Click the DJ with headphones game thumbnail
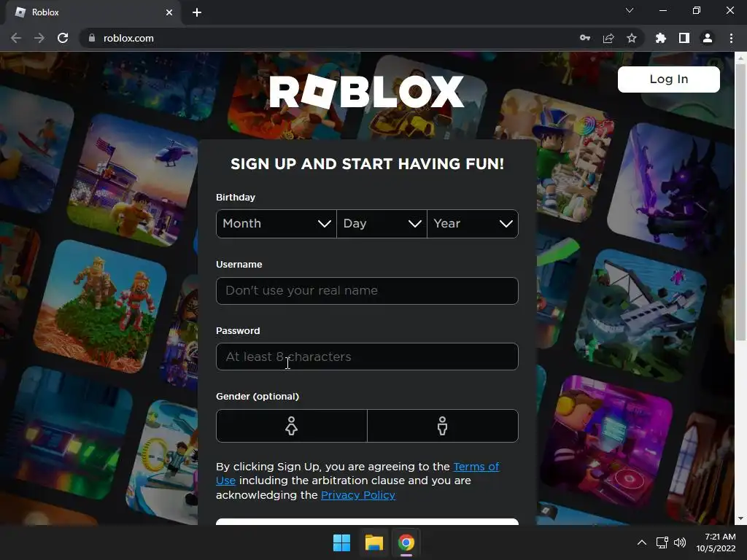Viewport: 747px width, 560px height. 608,440
